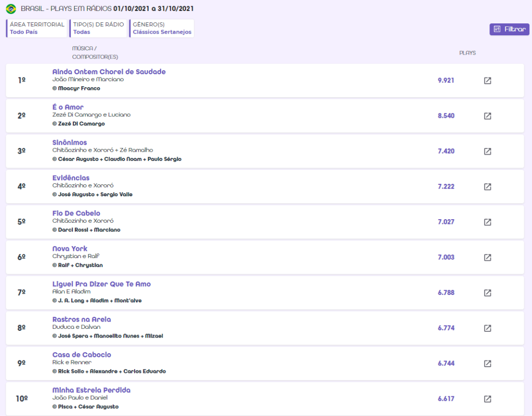Screen dimensions: 532x416
Task: Select the Evidências song title link
Action: 71,178
